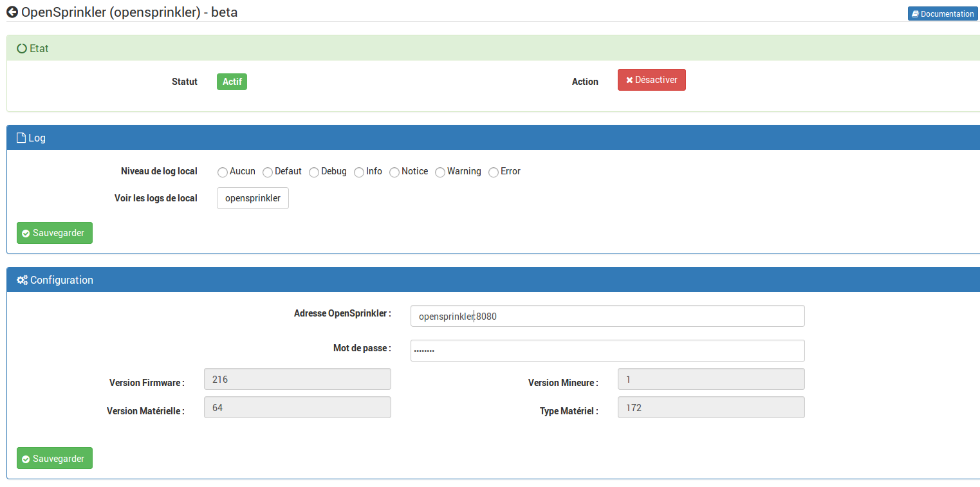The height and width of the screenshot is (487, 980).
Task: Click the 'Voir les logs de local' label
Action: coord(156,198)
